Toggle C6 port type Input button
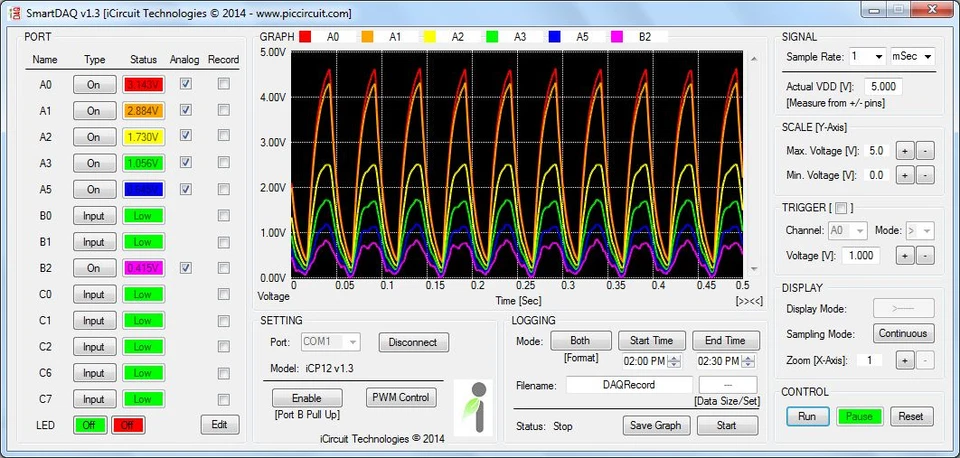The width and height of the screenshot is (960, 458). click(x=94, y=373)
